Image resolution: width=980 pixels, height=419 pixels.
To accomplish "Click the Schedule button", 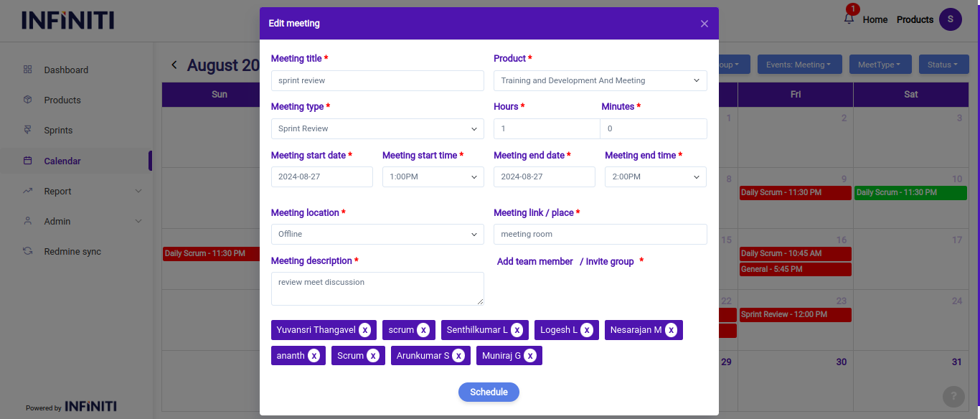I will coord(489,392).
